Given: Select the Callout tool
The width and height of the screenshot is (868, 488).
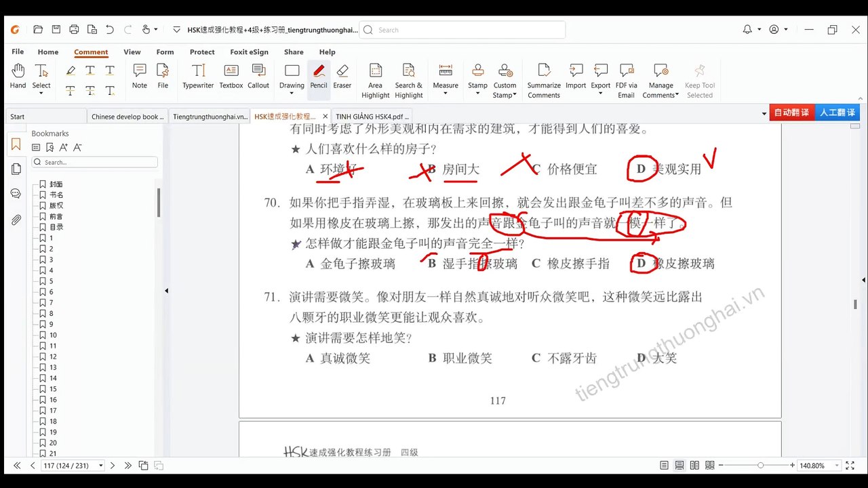Looking at the screenshot, I should click(x=258, y=76).
